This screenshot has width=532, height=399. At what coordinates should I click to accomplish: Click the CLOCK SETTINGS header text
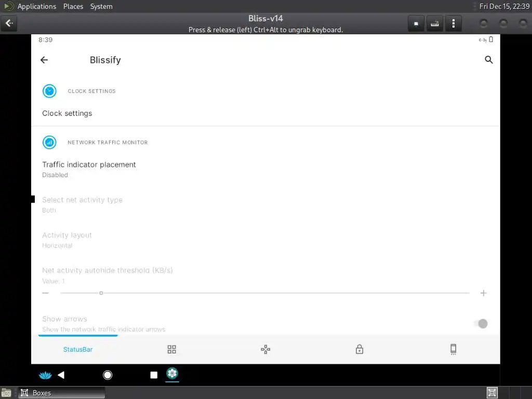[91, 91]
